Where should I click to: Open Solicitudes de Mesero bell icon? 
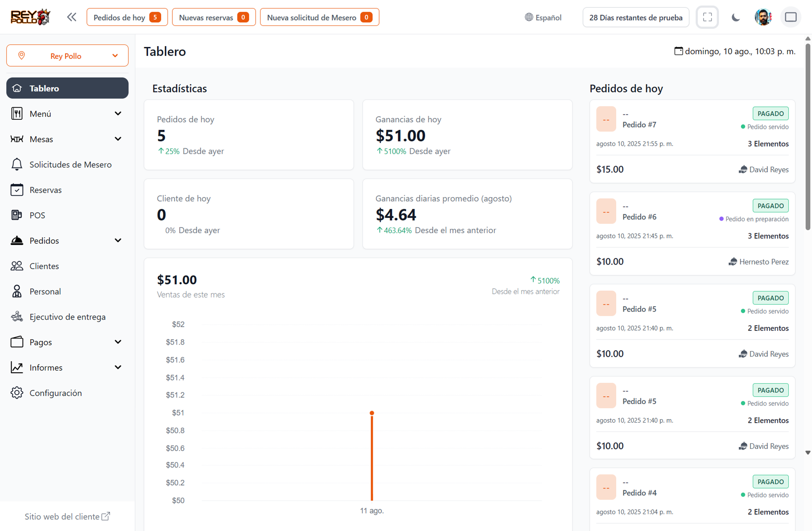click(17, 165)
